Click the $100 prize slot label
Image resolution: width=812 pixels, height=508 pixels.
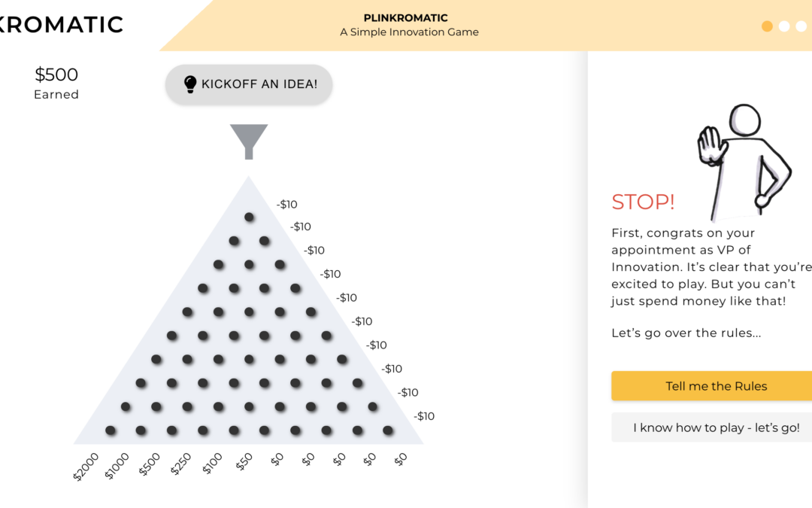click(213, 464)
